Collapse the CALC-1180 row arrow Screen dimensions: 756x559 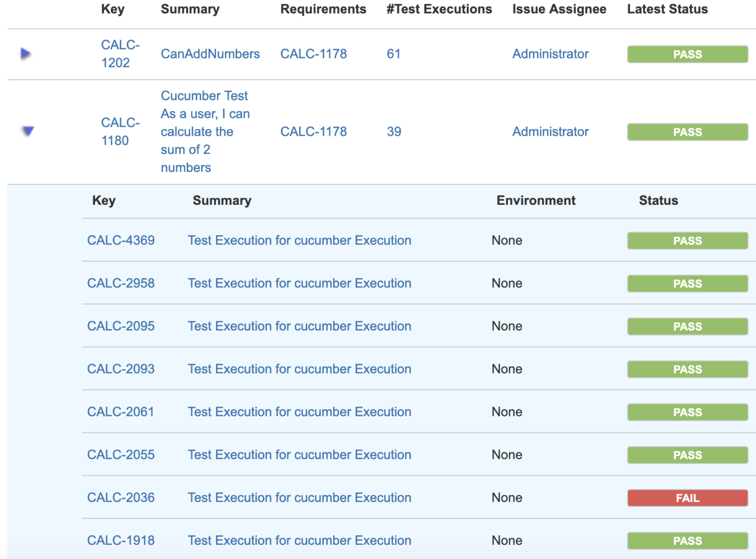28,131
